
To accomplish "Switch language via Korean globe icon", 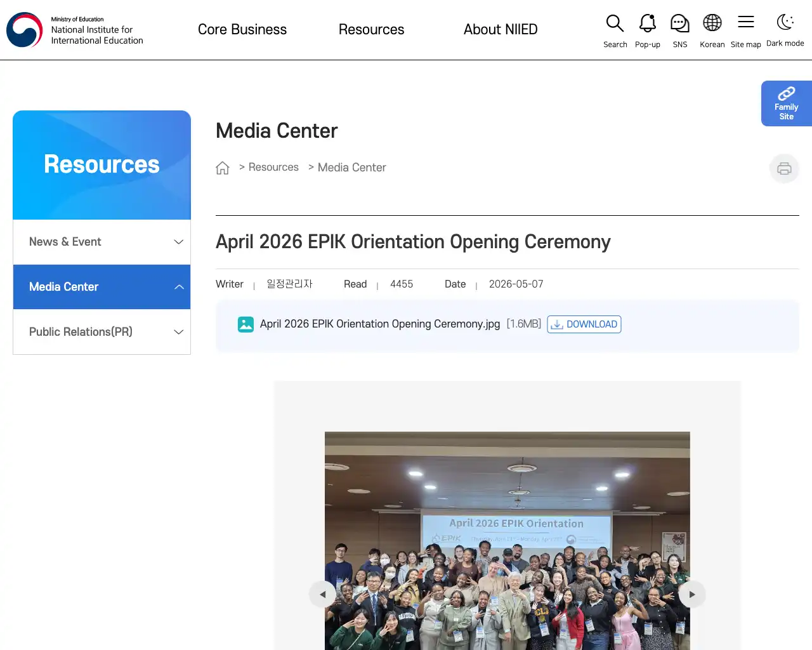I will [712, 23].
